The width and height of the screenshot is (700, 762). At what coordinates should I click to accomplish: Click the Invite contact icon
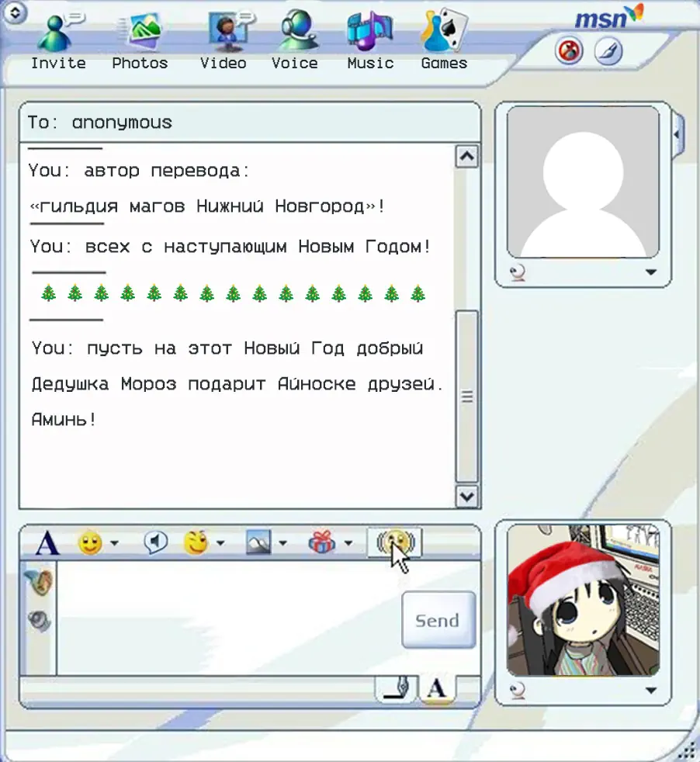point(58,36)
